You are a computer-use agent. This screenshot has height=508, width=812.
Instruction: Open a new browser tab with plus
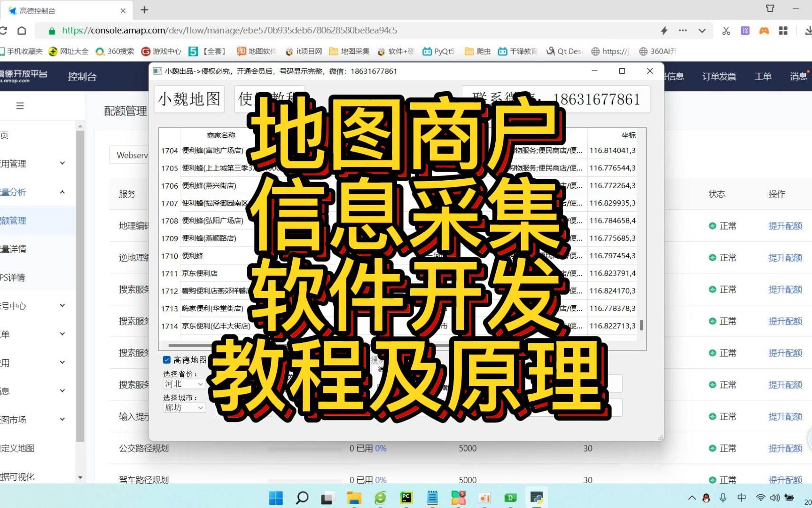pos(144,10)
